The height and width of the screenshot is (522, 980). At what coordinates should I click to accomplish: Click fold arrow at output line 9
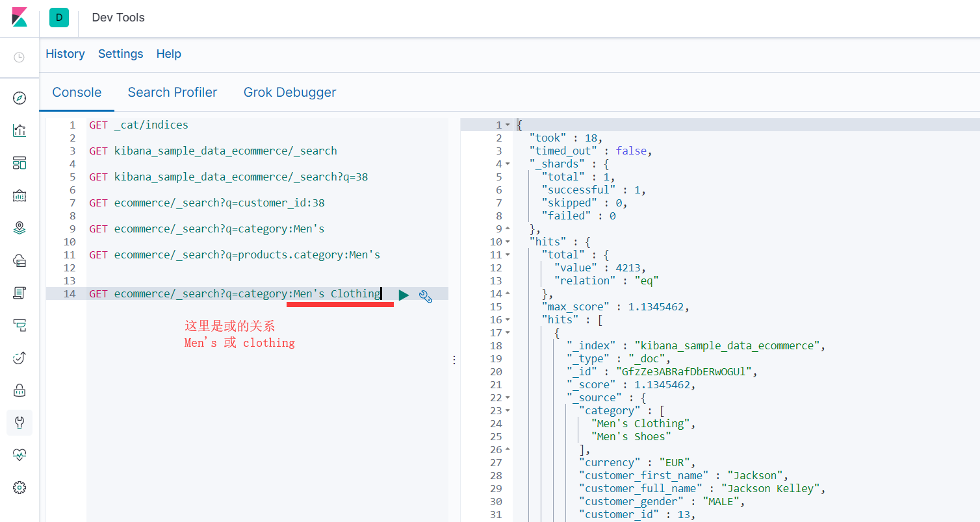click(508, 229)
